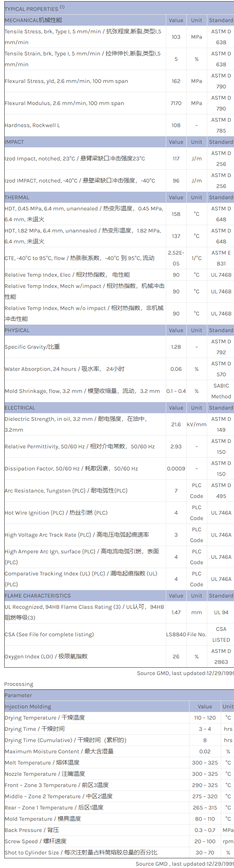
Task: Click the Hardness, Rockwell L property label
Action: pyautogui.click(x=33, y=126)
